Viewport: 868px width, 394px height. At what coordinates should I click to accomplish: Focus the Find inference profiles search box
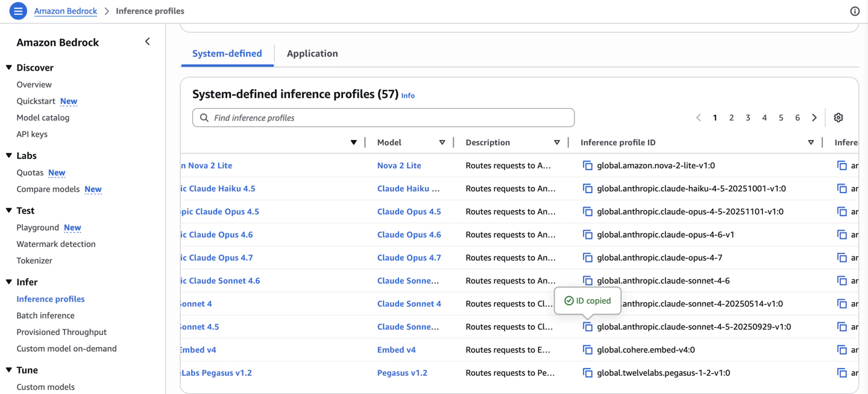(x=383, y=118)
